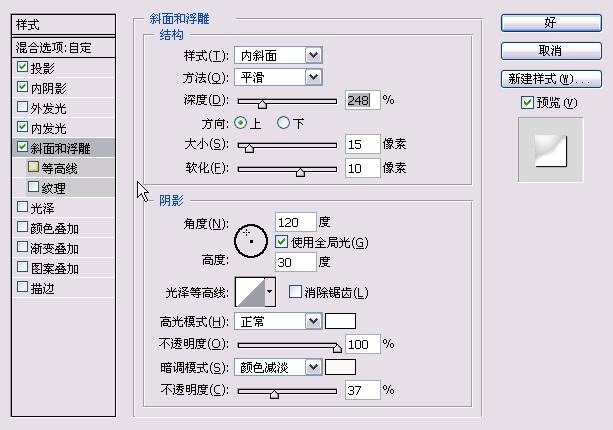Uncheck the 斜面和浮雕 bevel checkbox
Viewport: 613px width, 430px height.
[22, 147]
